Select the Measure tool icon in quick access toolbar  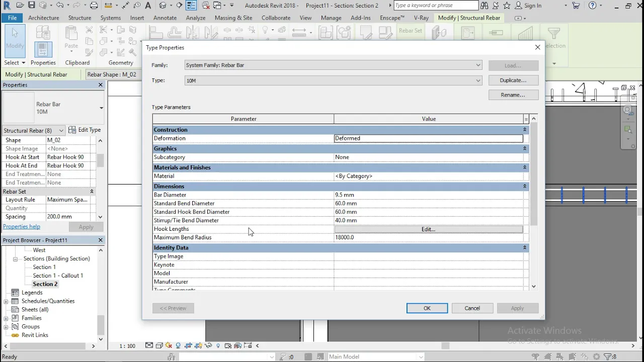click(109, 6)
